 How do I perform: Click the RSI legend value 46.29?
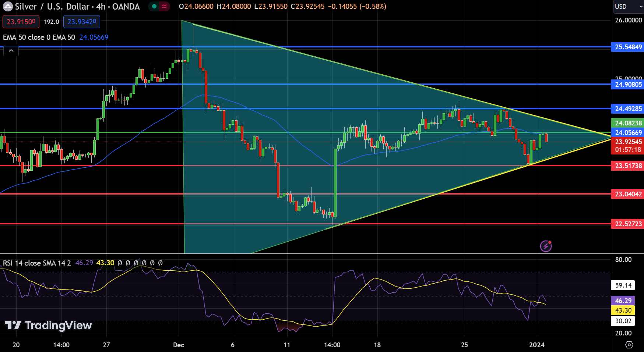click(x=84, y=263)
